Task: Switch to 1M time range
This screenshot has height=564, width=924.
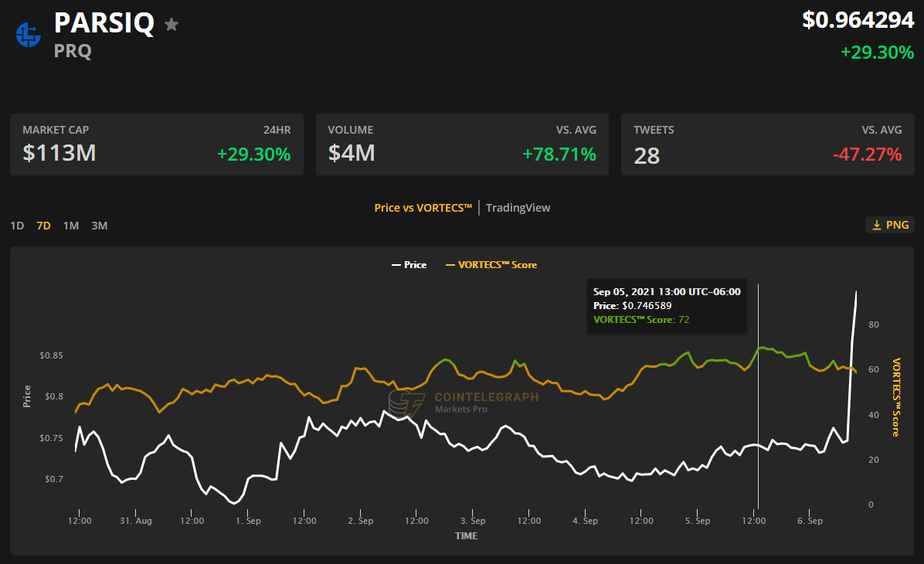Action: point(71,226)
